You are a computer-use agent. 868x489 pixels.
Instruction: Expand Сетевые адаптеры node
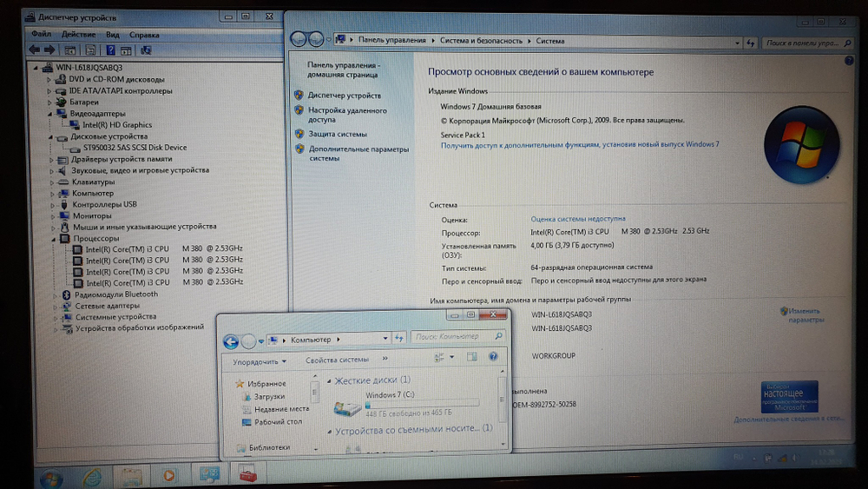(x=56, y=307)
